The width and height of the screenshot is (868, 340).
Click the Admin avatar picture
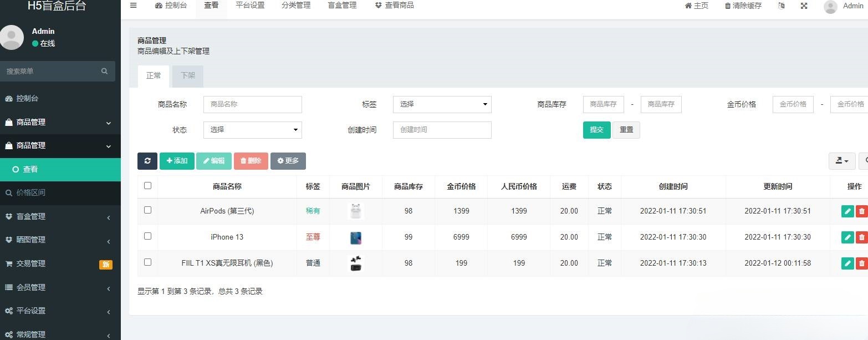[x=830, y=7]
